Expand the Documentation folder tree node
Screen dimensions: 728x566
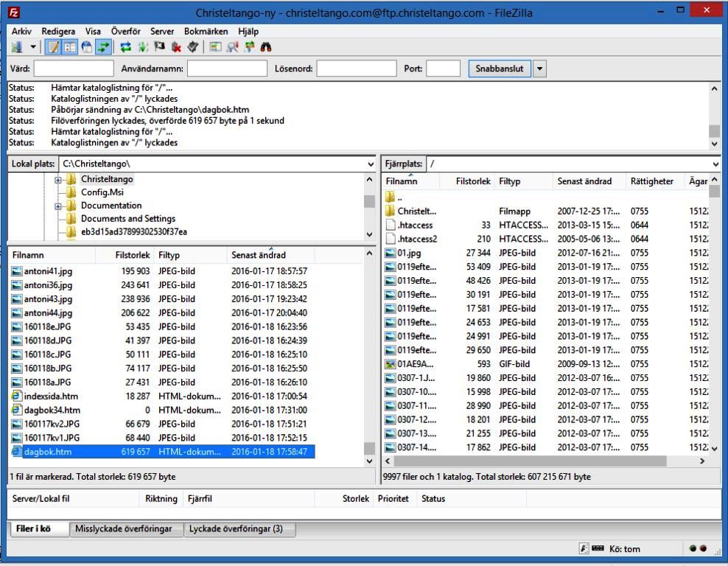58,206
